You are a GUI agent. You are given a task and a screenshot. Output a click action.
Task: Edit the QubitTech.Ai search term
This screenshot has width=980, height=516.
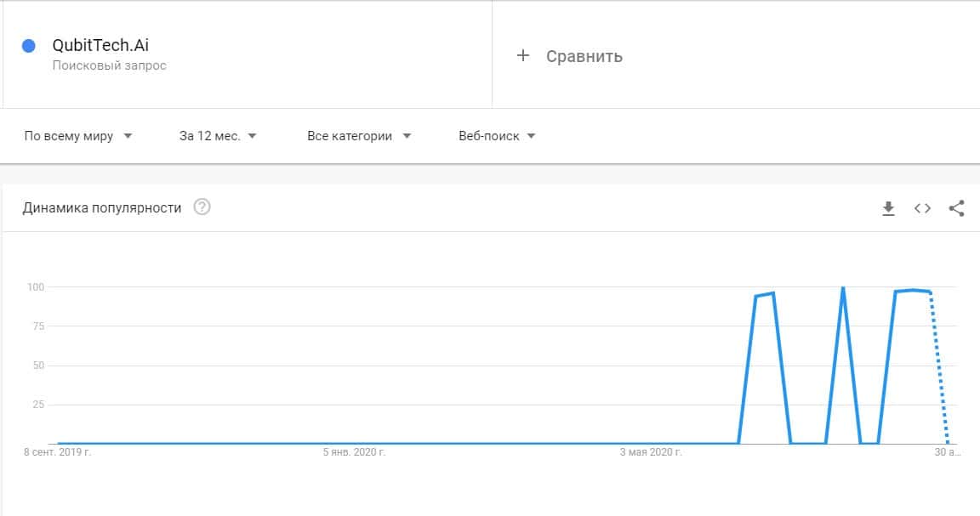100,46
